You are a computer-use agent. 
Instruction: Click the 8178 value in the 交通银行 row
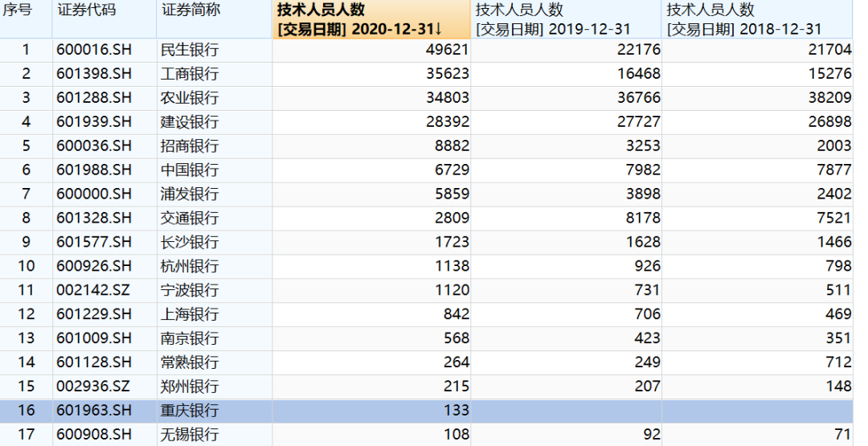[642, 218]
